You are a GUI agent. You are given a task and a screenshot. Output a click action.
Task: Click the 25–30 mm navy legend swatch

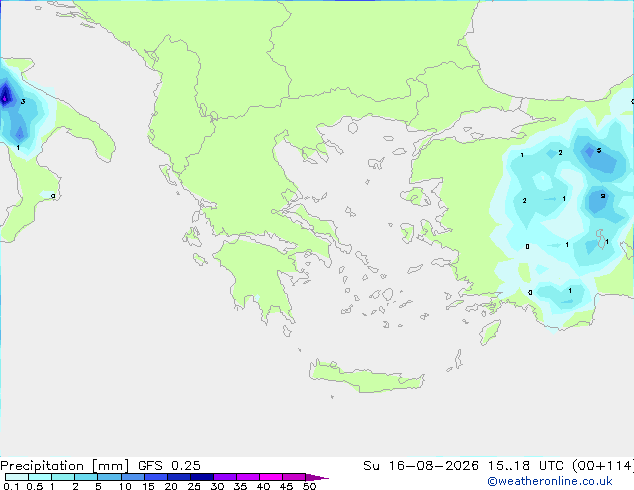[202, 477]
